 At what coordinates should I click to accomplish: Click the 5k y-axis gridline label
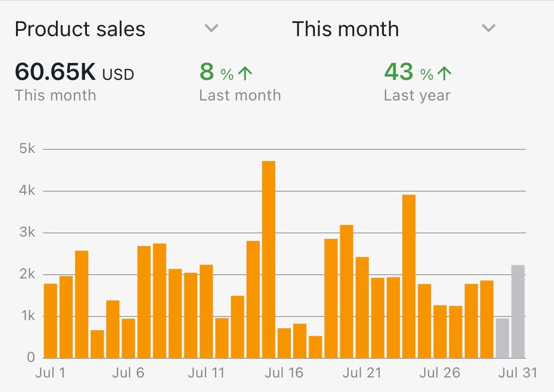click(x=28, y=149)
